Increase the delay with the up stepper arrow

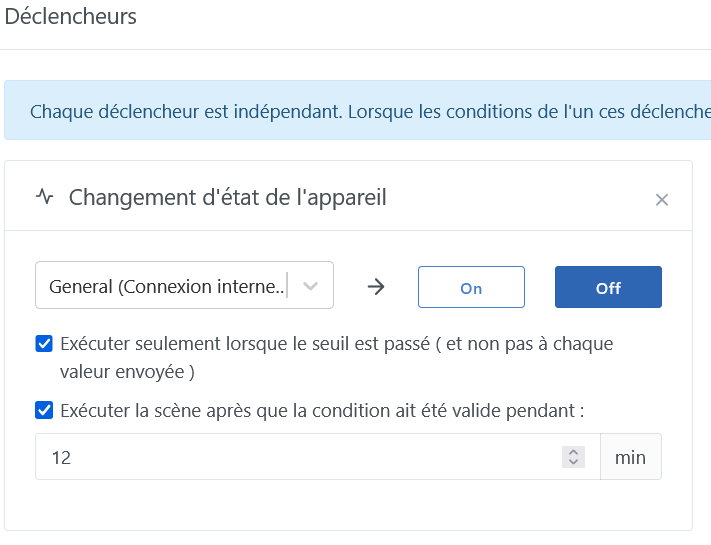(573, 452)
